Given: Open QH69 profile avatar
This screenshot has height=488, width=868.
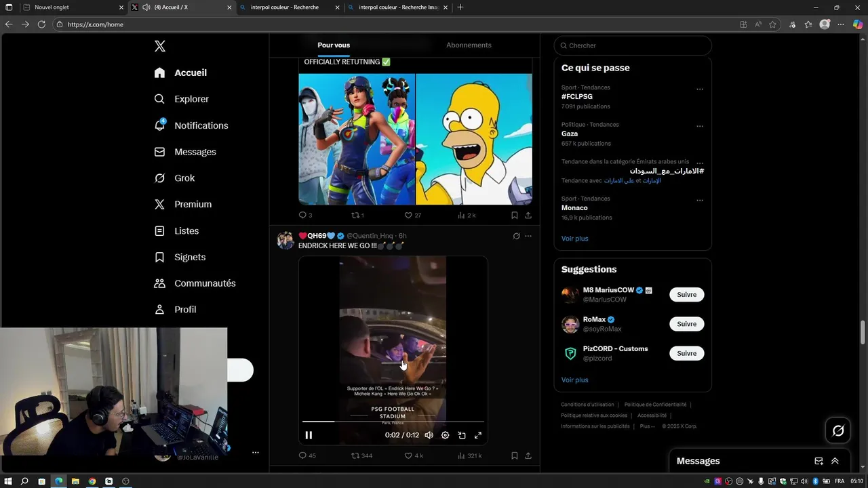Looking at the screenshot, I should [x=285, y=240].
